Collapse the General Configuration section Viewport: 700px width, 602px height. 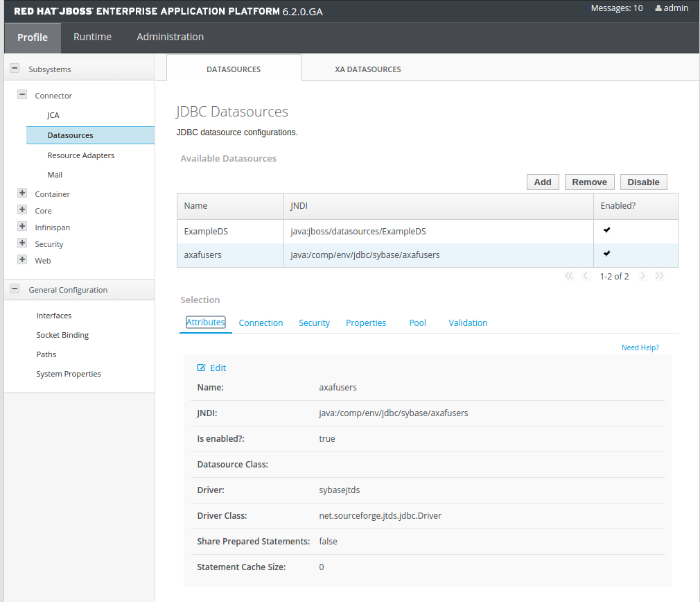click(15, 289)
